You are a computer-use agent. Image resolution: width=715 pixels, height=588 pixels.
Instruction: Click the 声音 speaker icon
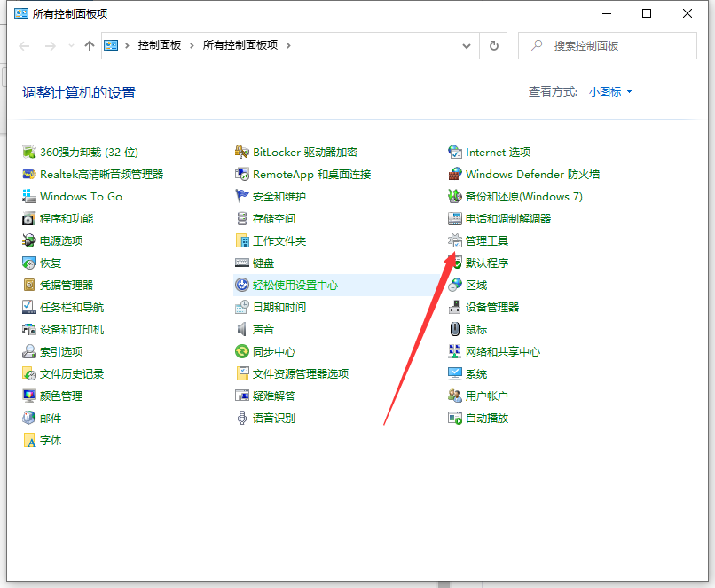coord(242,330)
